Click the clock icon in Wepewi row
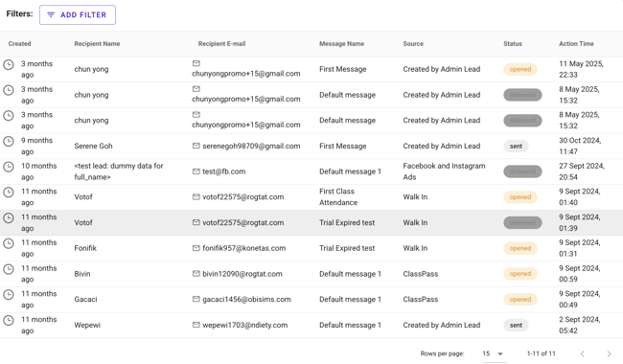The height and width of the screenshot is (364, 623). tap(9, 320)
